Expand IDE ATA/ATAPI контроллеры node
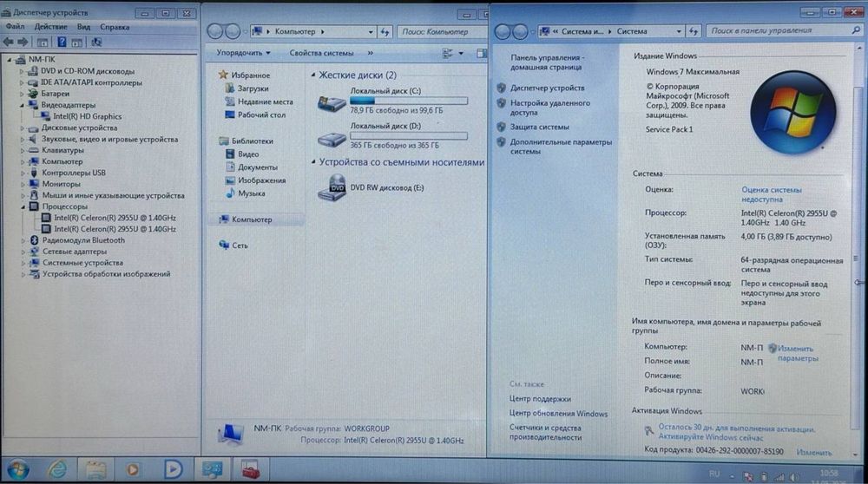The height and width of the screenshot is (484, 868). (22, 83)
